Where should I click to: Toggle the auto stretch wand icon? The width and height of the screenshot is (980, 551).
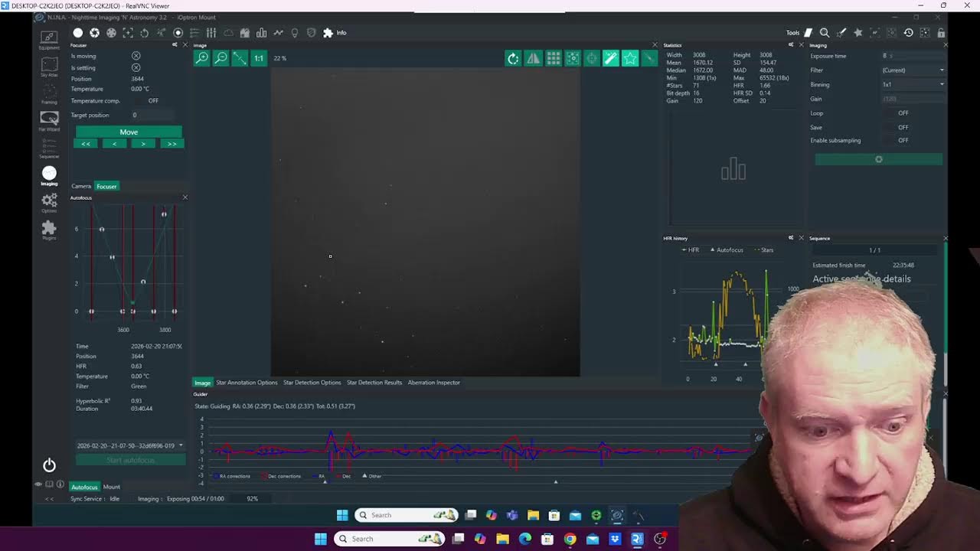click(x=610, y=58)
